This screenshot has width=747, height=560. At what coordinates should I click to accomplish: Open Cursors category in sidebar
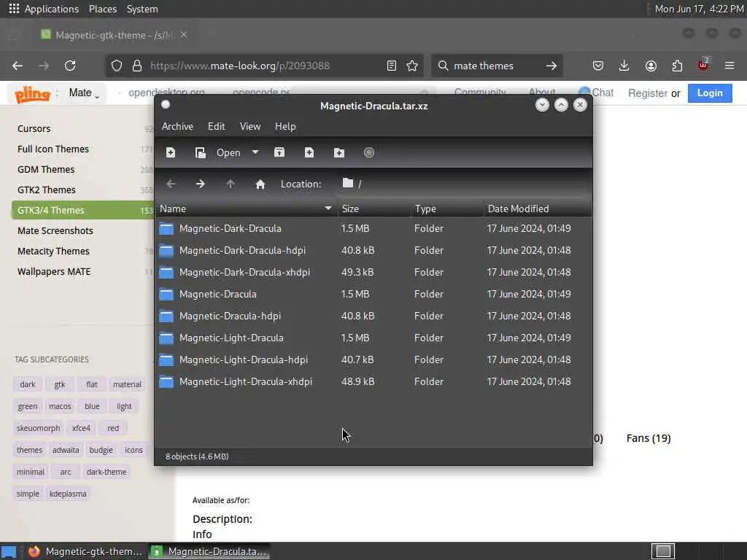[34, 128]
